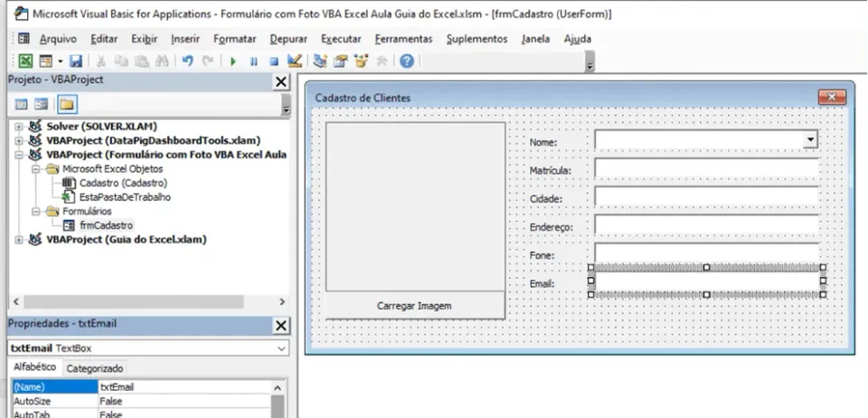Open the Project Explorer icon in the toolbar
Viewport: 868px width, 418px height.
(319, 61)
